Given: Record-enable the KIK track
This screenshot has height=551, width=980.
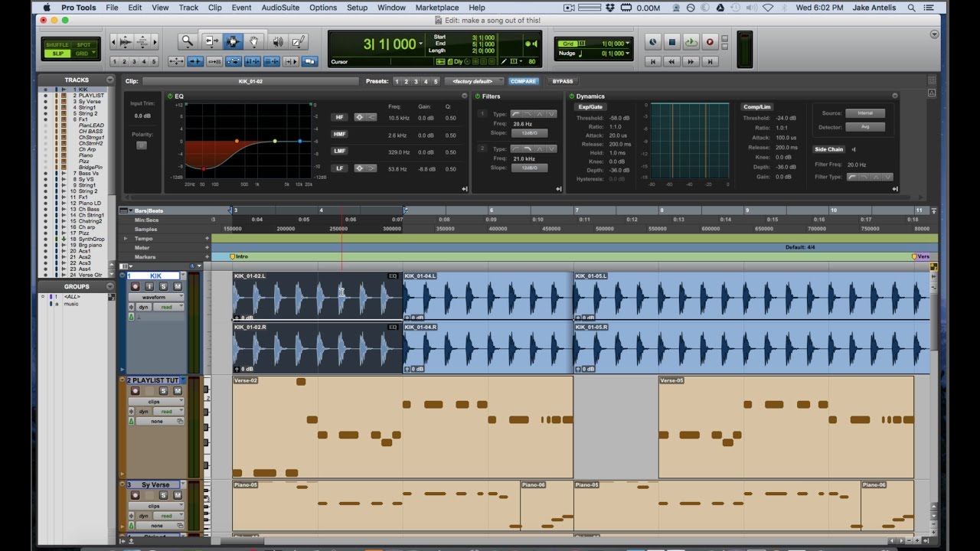Looking at the screenshot, I should (x=136, y=286).
